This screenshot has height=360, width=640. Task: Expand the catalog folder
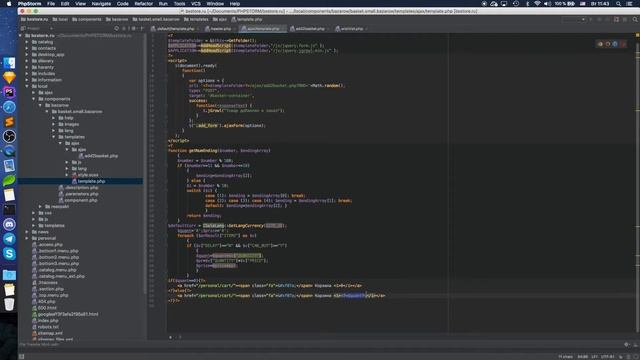tap(27, 42)
